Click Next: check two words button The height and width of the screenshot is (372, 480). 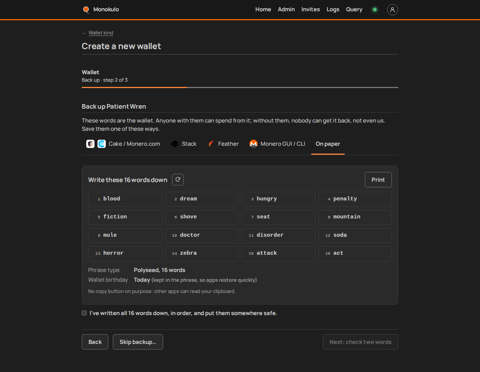(360, 342)
